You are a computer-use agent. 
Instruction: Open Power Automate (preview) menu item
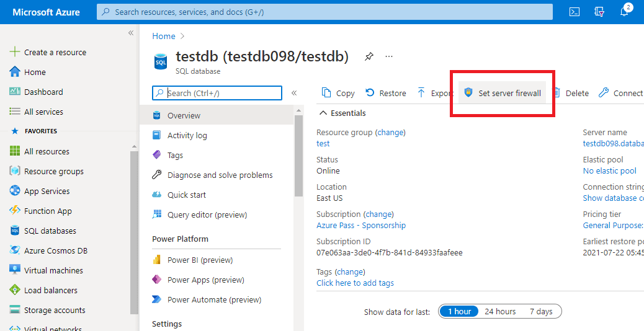[x=216, y=299]
